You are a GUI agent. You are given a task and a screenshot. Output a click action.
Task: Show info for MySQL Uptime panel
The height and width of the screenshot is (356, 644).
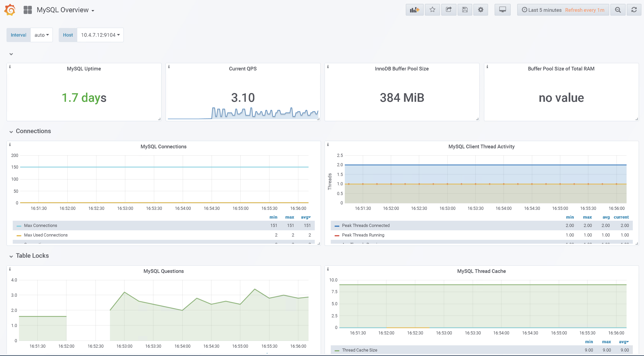pyautogui.click(x=10, y=67)
